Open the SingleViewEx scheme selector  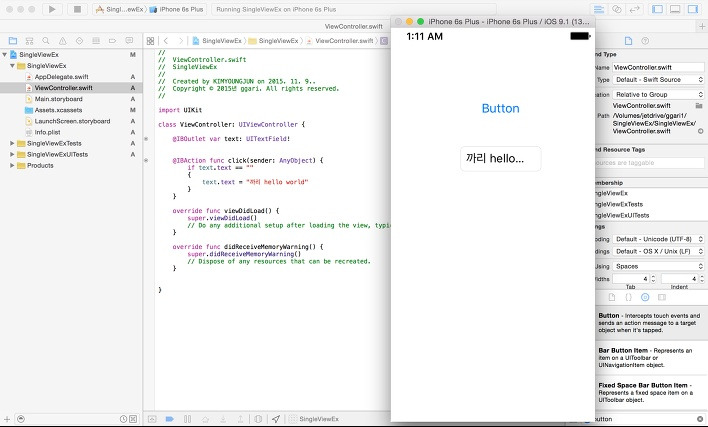120,9
